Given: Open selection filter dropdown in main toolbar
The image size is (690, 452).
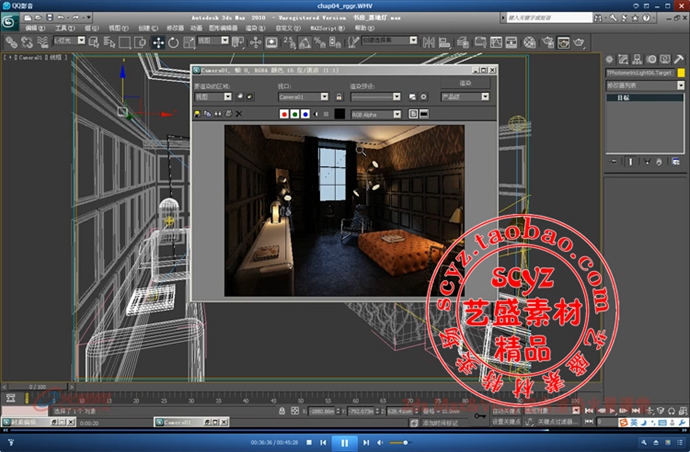Looking at the screenshot, I should click(x=69, y=40).
